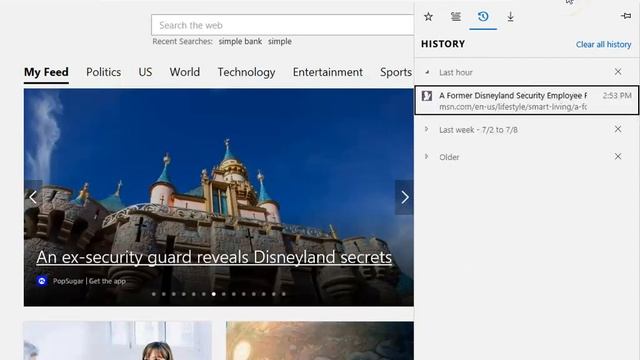Open the Sports tab
This screenshot has width=640, height=360.
[x=396, y=72]
